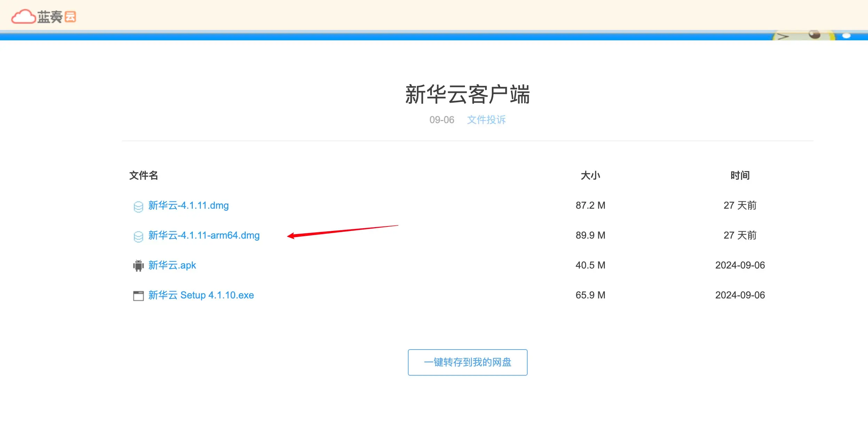Click 27 天前 in the arm64.dmg row

click(x=740, y=235)
